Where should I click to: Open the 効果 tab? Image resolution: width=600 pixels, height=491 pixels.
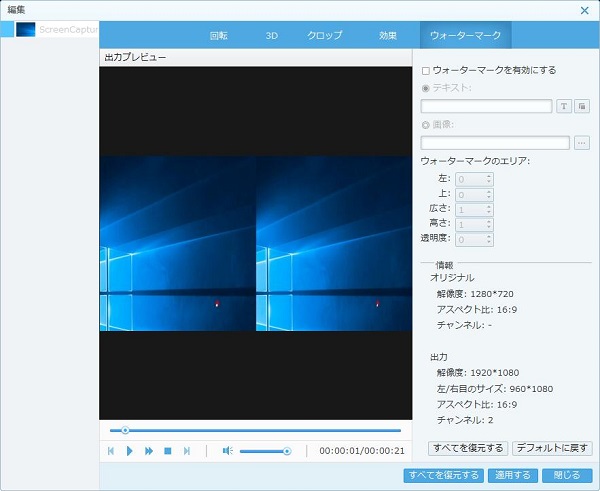click(388, 36)
